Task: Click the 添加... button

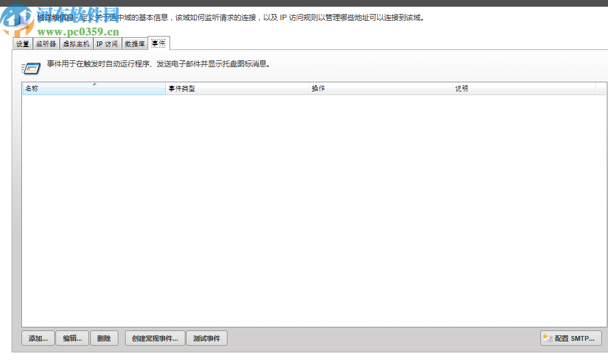Action: point(38,338)
